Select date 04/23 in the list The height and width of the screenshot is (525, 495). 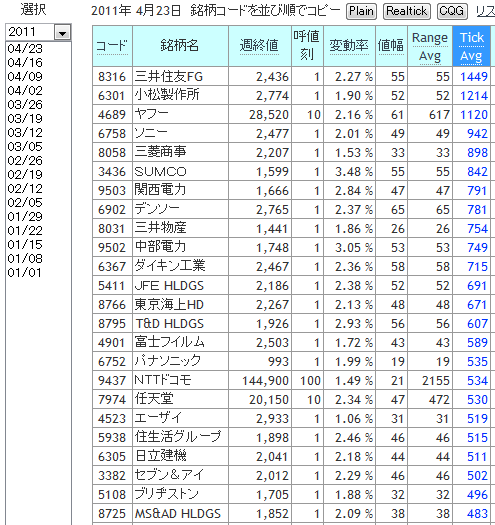25,49
